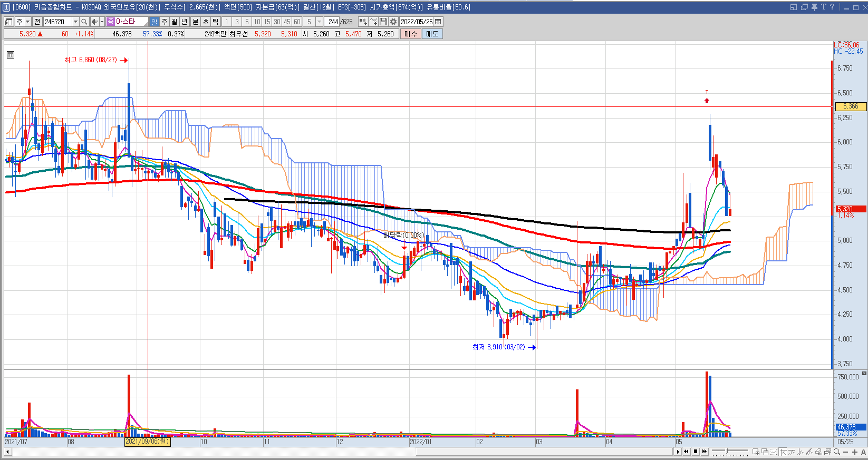Click the 최우선 label in quote bar
The width and height of the screenshot is (868, 460).
coord(238,34)
